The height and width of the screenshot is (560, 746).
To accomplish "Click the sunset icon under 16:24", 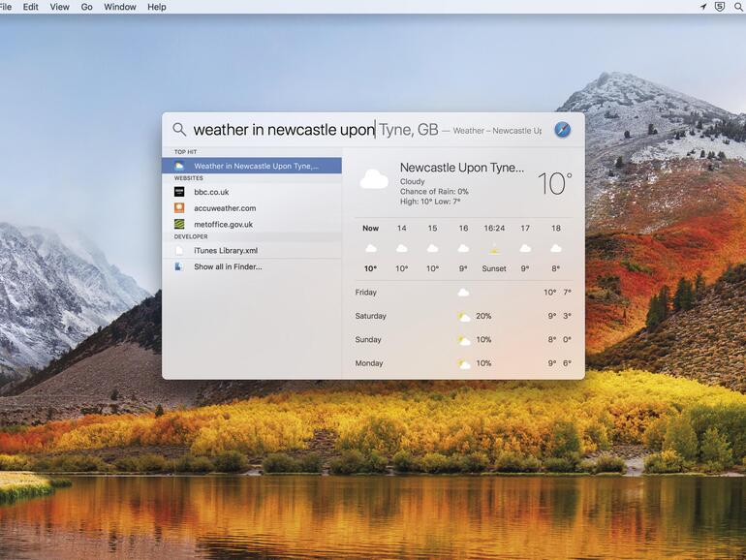I will [x=494, y=249].
